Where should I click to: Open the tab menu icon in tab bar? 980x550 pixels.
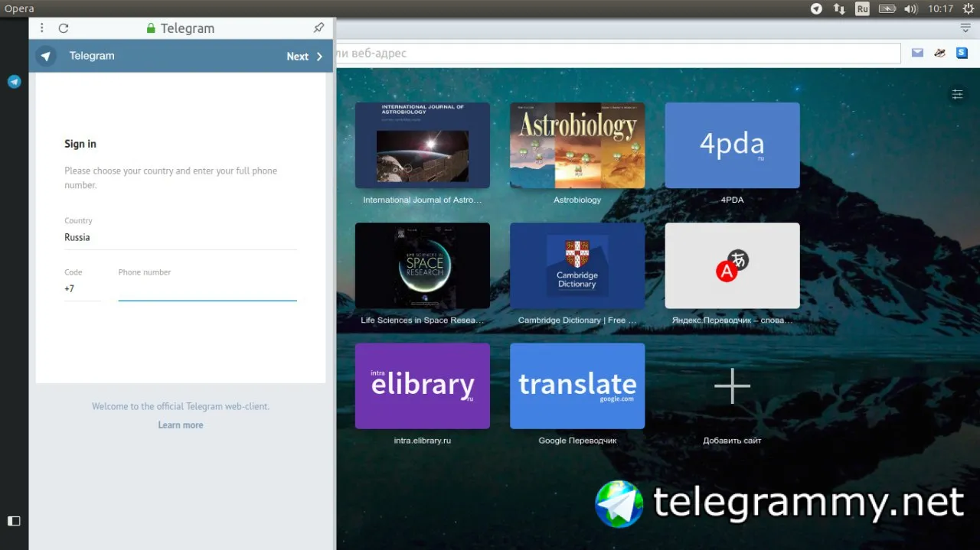(x=966, y=28)
